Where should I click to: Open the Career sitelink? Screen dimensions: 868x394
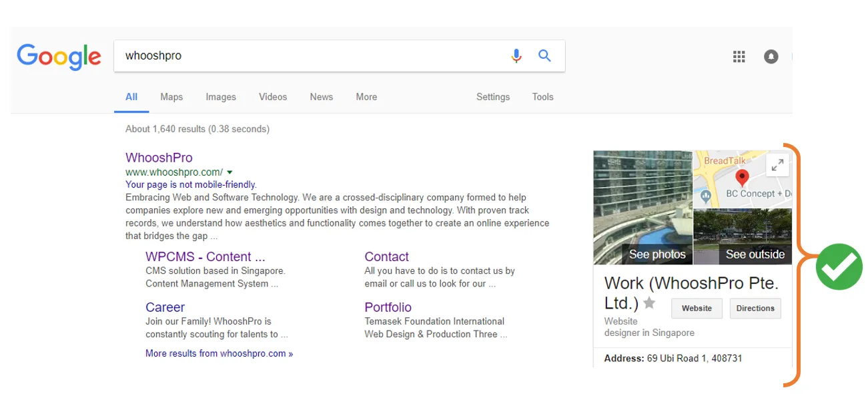pos(165,307)
